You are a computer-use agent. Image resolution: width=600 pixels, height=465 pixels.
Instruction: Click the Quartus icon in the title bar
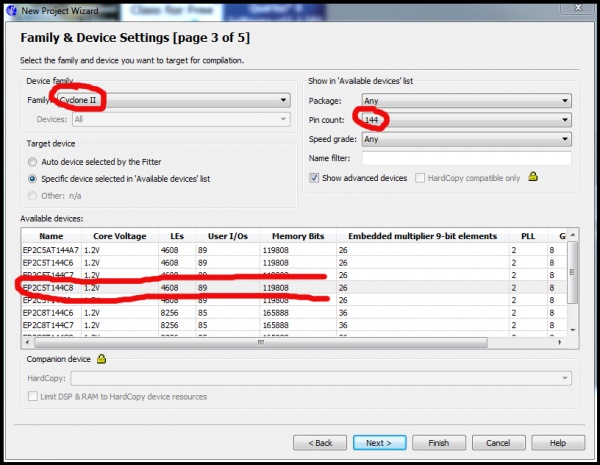(11, 10)
